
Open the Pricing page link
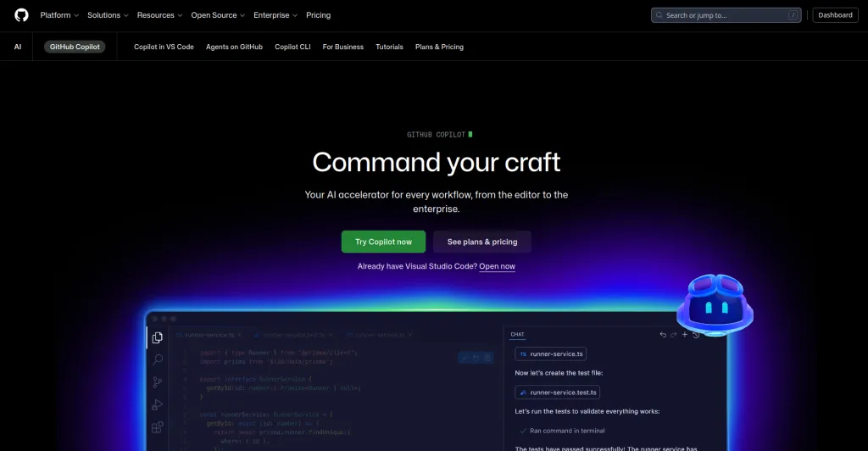pos(319,15)
